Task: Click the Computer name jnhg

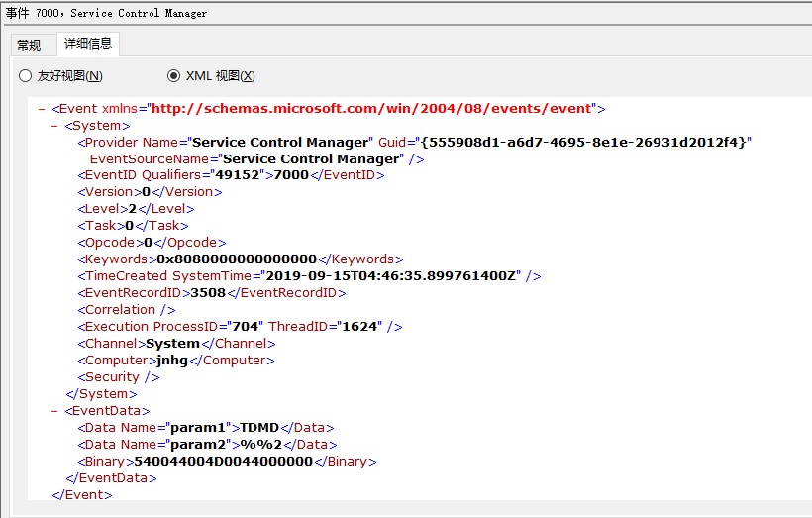Action: tap(172, 361)
